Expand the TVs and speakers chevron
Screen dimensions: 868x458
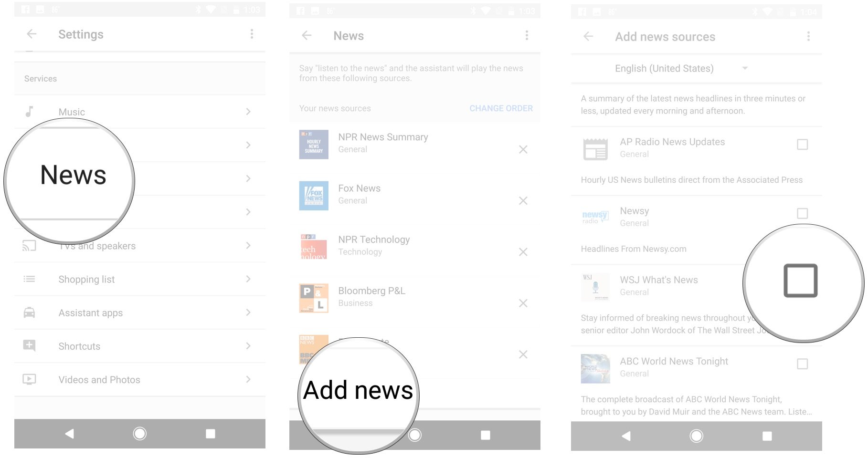tap(248, 245)
